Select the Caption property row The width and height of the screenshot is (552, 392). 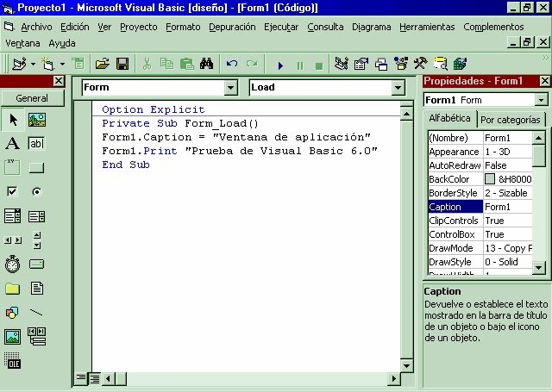(480, 207)
